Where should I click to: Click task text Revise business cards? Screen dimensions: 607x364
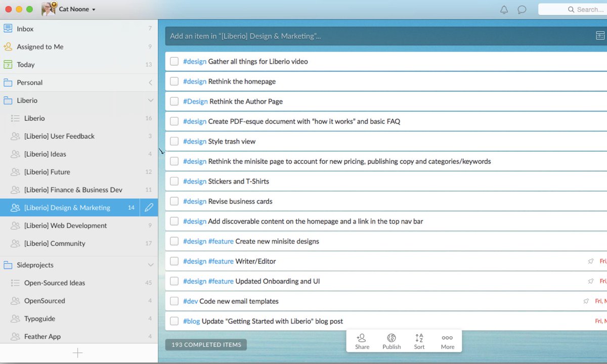tap(240, 201)
